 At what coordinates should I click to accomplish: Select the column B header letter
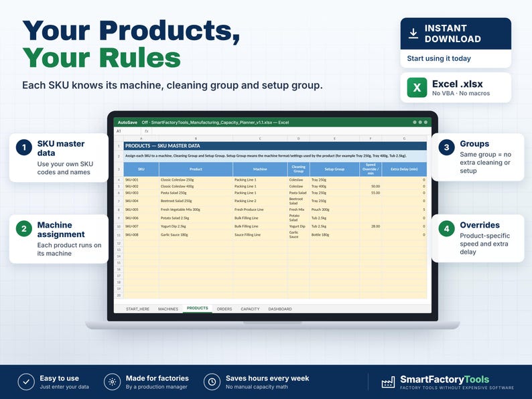click(196, 139)
